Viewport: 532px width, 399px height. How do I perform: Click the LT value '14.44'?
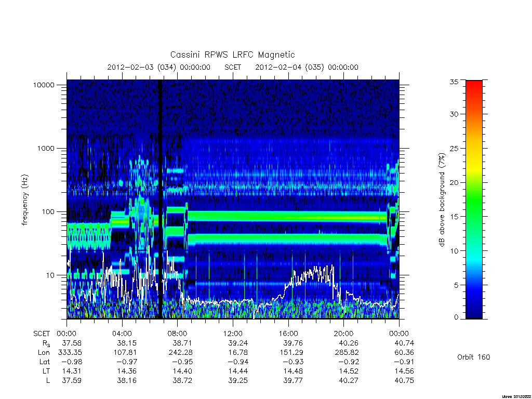(238, 371)
